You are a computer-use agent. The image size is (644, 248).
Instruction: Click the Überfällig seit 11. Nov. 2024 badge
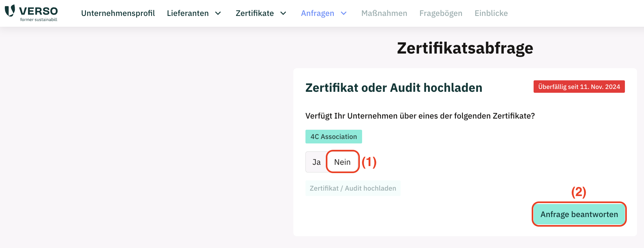(579, 87)
